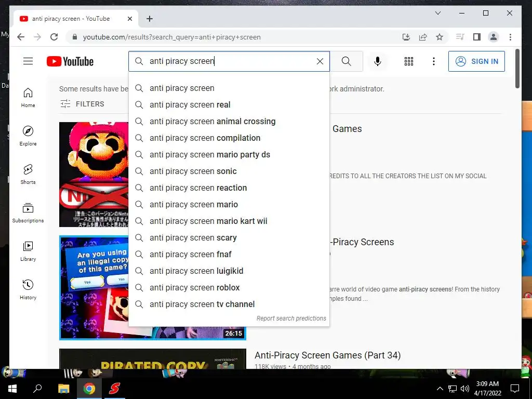
Task: Open Chrome's three-dot menu
Action: click(510, 37)
